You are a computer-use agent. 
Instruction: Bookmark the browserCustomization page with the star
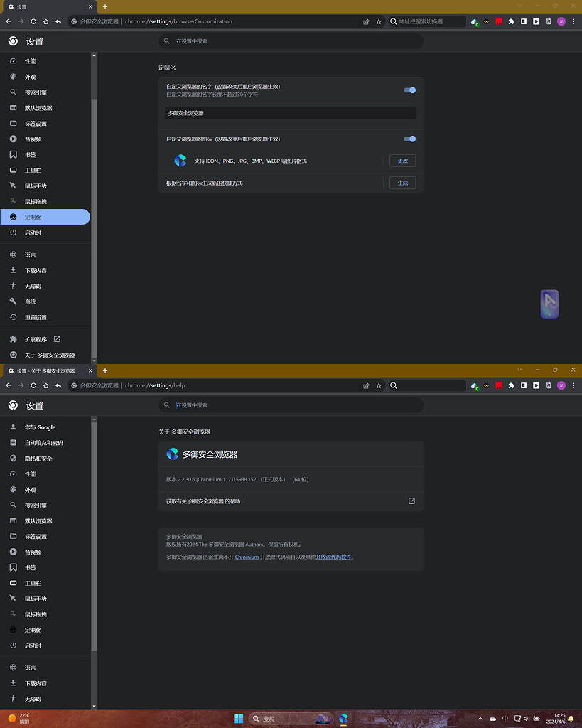coord(379,21)
